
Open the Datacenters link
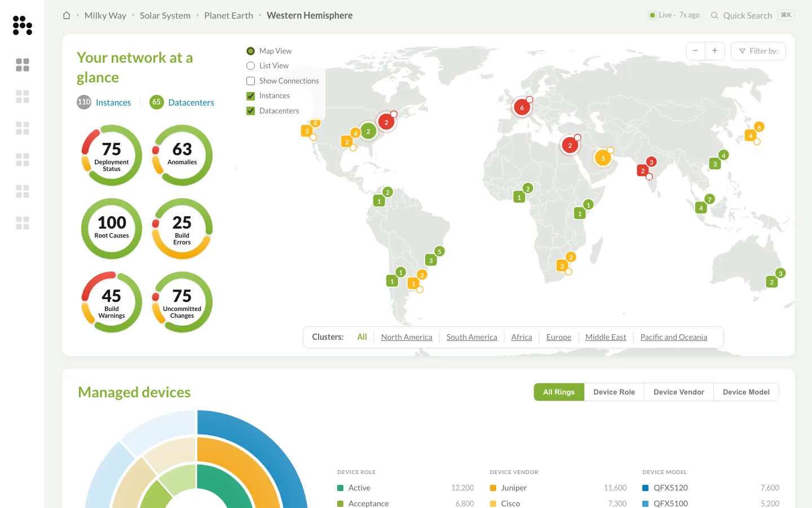click(x=191, y=102)
